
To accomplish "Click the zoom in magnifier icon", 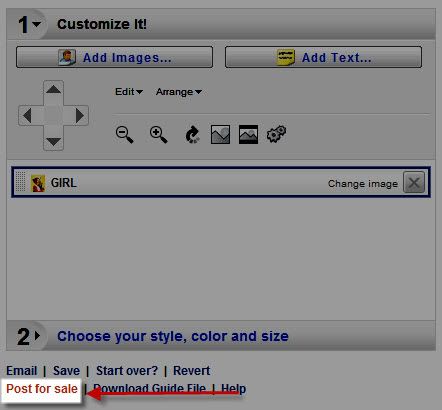I will (x=158, y=134).
